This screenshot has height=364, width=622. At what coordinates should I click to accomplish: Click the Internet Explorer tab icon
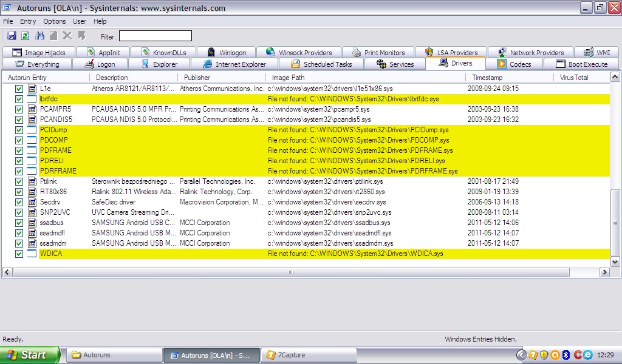pos(207,64)
